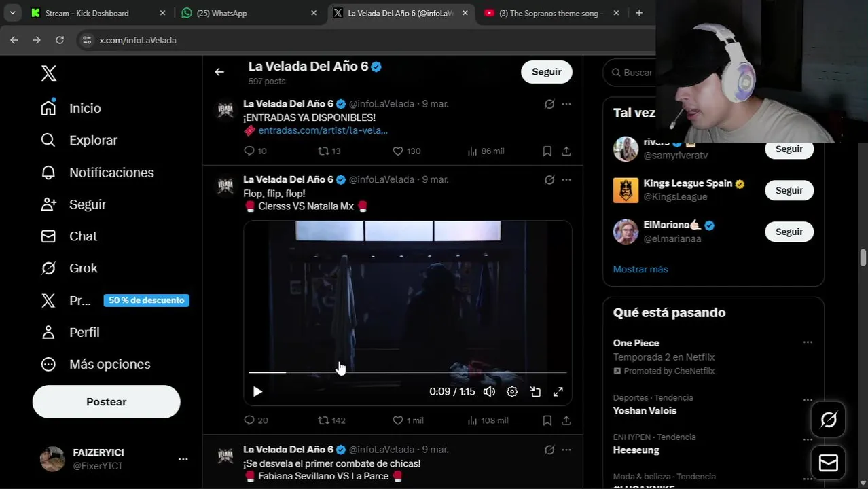
Task: Mute the video with the speaker icon
Action: coord(489,391)
